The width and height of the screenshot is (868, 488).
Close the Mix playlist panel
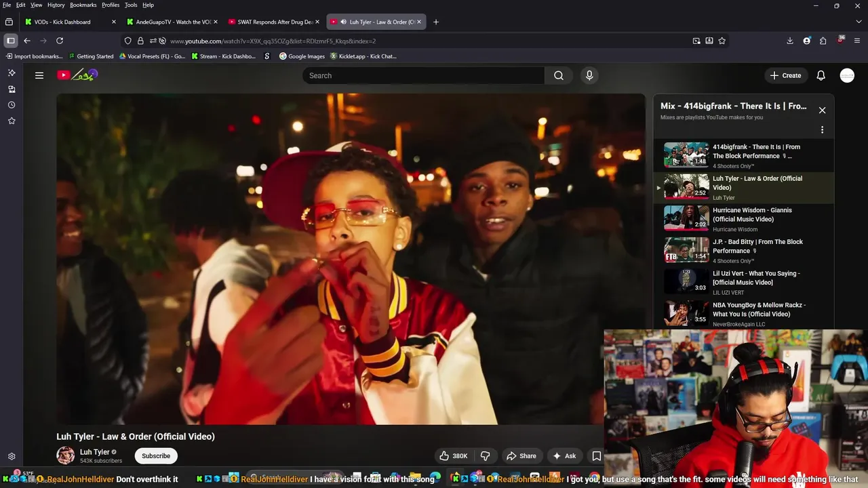pos(822,110)
